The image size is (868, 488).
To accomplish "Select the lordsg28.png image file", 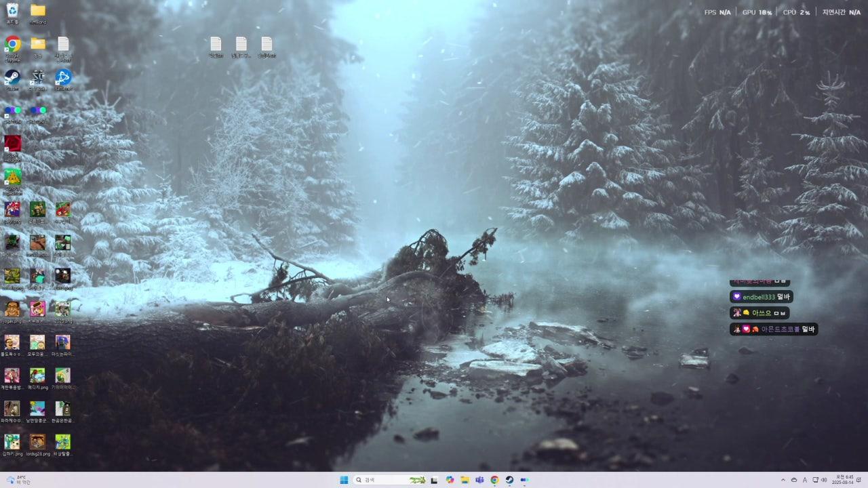I will coord(38,445).
